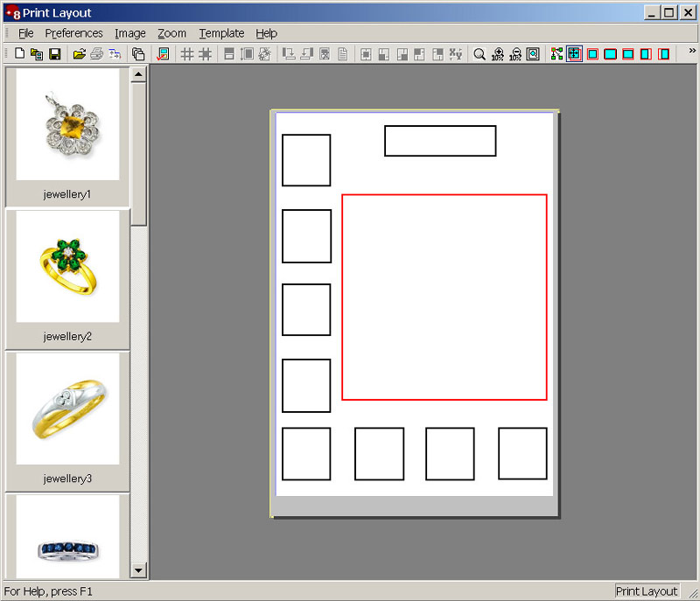Select the jewellery1 pendant thumbnail
Image resolution: width=700 pixels, height=601 pixels.
(68, 126)
